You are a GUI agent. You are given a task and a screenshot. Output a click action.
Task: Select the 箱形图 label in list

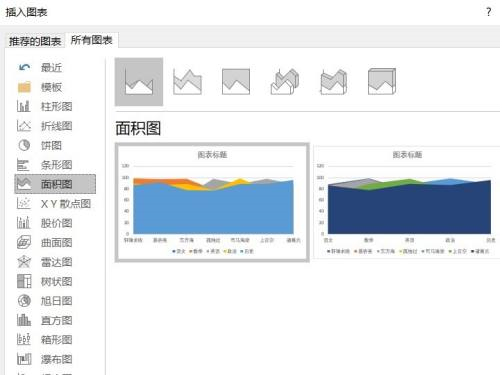56,339
